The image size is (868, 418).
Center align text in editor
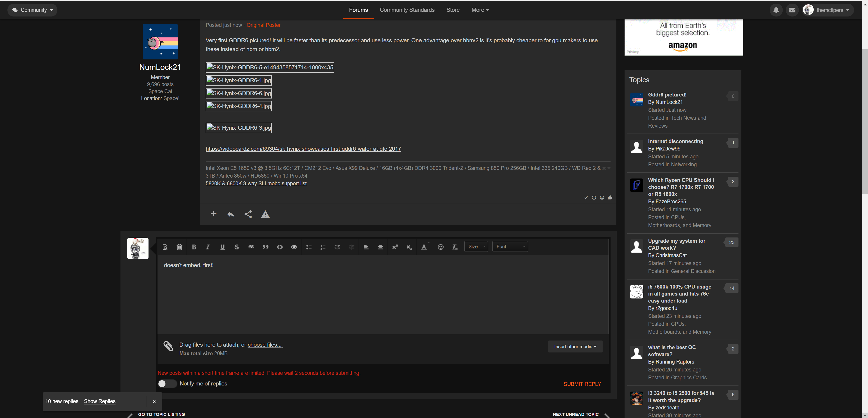click(380, 247)
